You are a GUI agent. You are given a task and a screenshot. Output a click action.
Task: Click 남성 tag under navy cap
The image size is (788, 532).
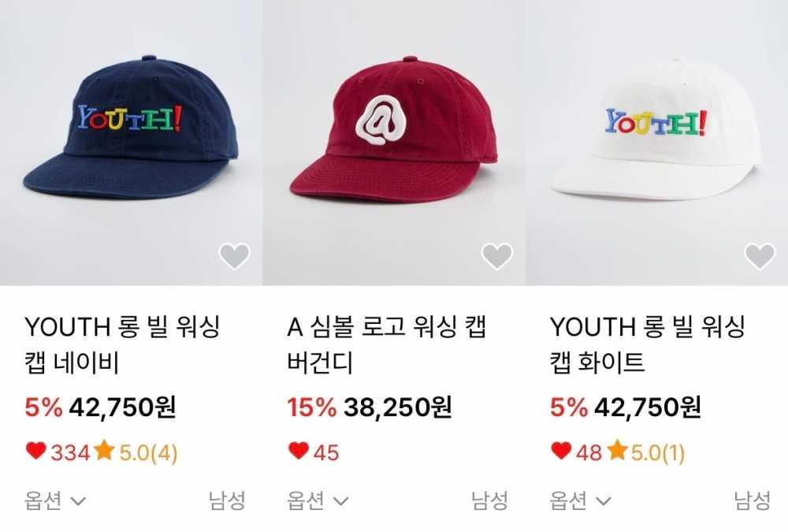pos(227,500)
